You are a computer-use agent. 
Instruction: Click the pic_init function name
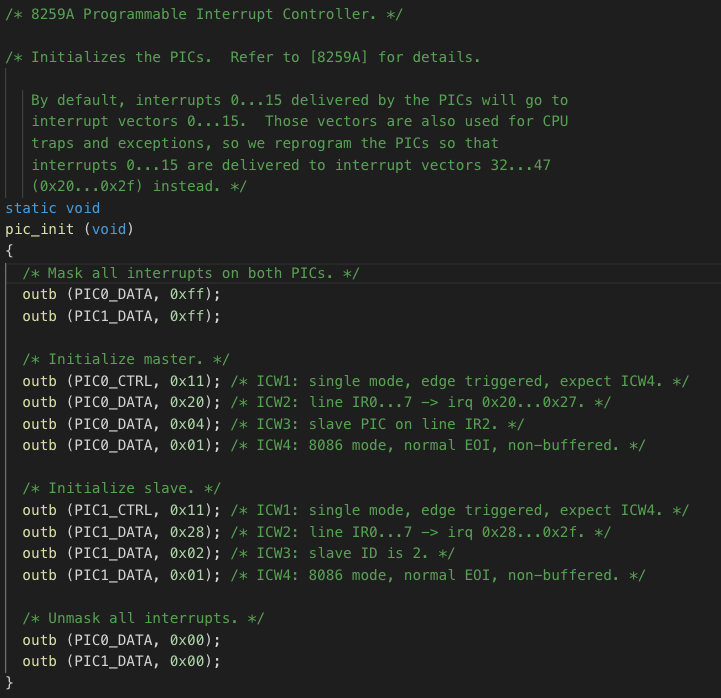(40, 229)
